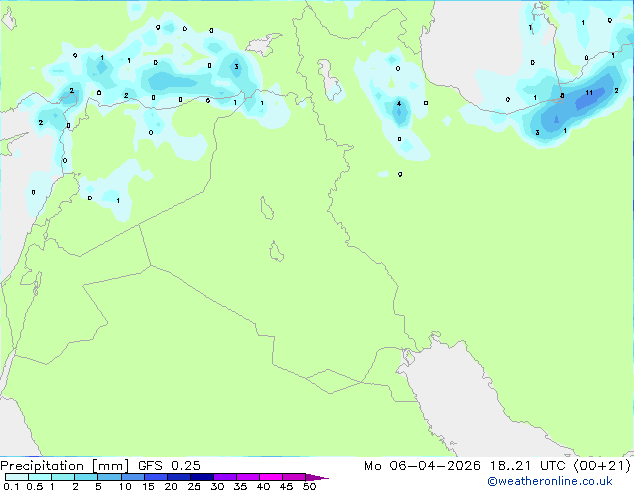This screenshot has height=490, width=634.
Task: Click the 1–2 mm legend swatch
Action: pyautogui.click(x=63, y=477)
